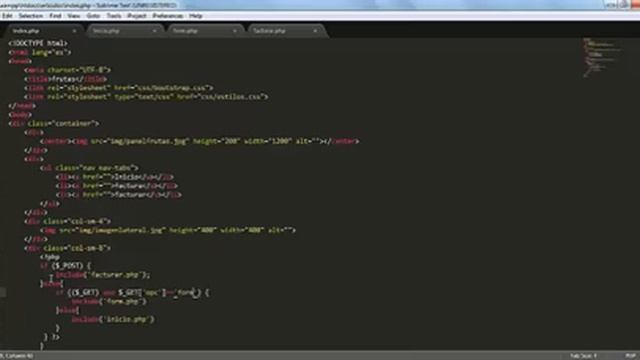Click the minimap code overview
640x360 pixels.
pyautogui.click(x=602, y=57)
